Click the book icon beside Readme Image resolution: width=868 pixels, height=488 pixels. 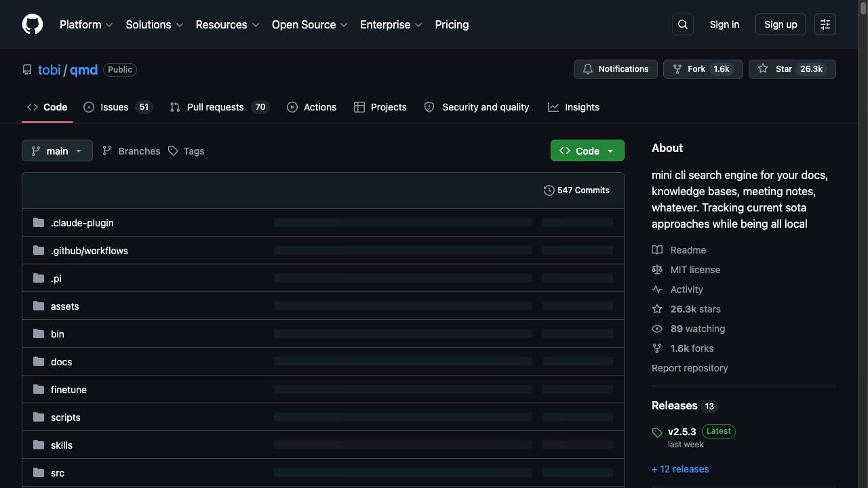657,250
